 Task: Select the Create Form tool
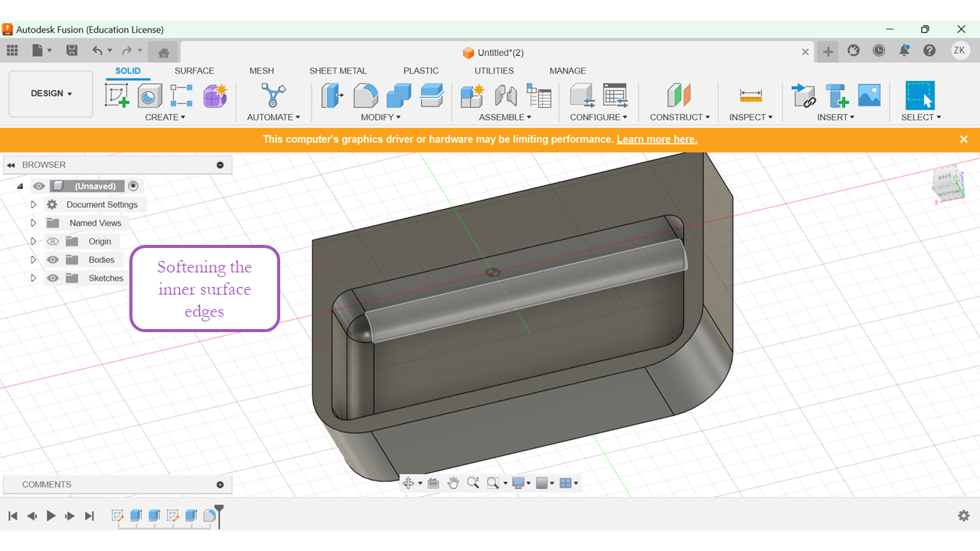point(215,96)
